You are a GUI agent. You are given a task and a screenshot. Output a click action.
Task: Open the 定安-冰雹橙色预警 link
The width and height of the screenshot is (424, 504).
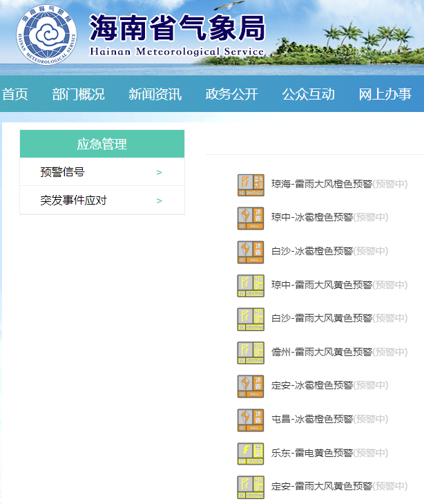pos(312,385)
